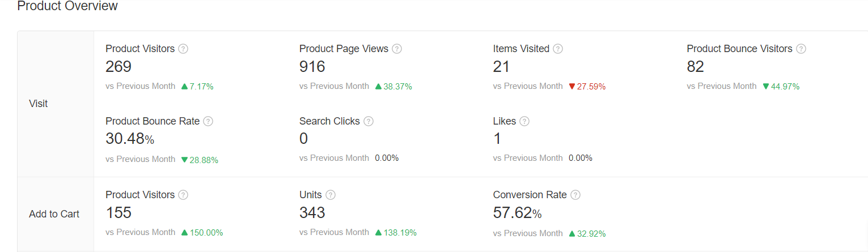
Task: Click help icon beside Add to Cart Product Visitors
Action: click(x=183, y=195)
